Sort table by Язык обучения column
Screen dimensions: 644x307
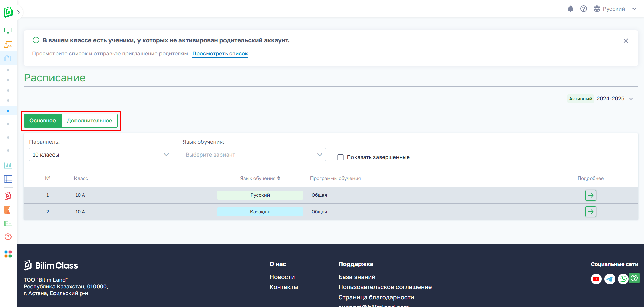(x=260, y=178)
